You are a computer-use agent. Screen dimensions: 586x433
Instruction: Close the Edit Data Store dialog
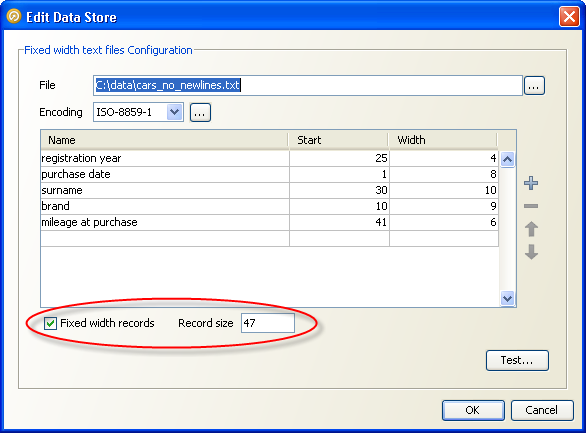tap(569, 17)
